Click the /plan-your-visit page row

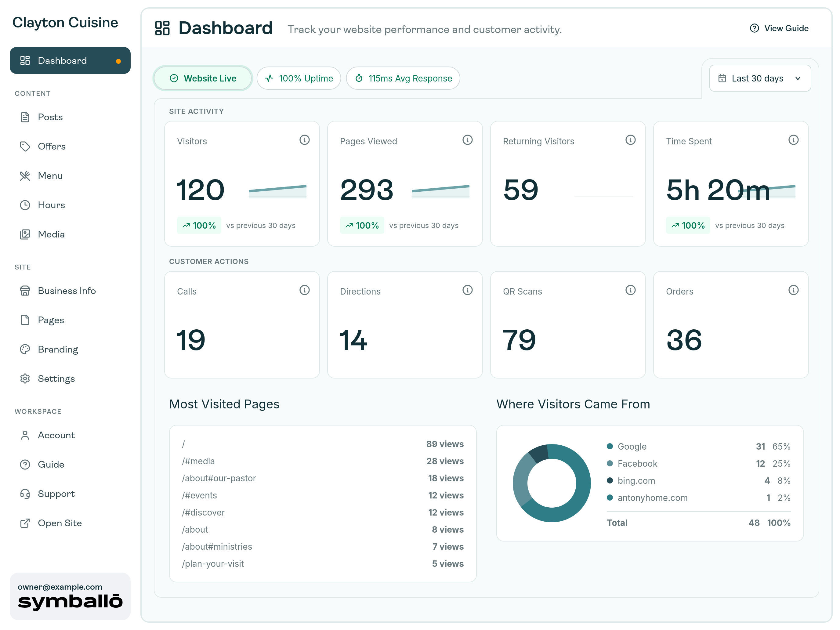[323, 563]
